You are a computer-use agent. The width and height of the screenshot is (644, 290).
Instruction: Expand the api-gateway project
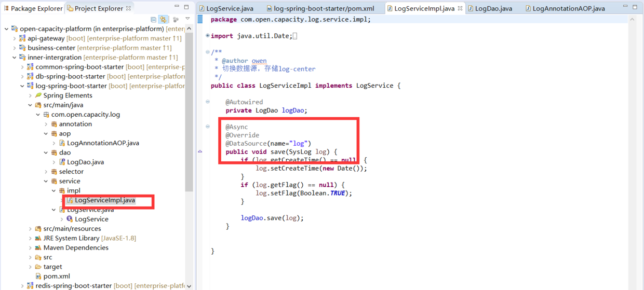(x=14, y=38)
